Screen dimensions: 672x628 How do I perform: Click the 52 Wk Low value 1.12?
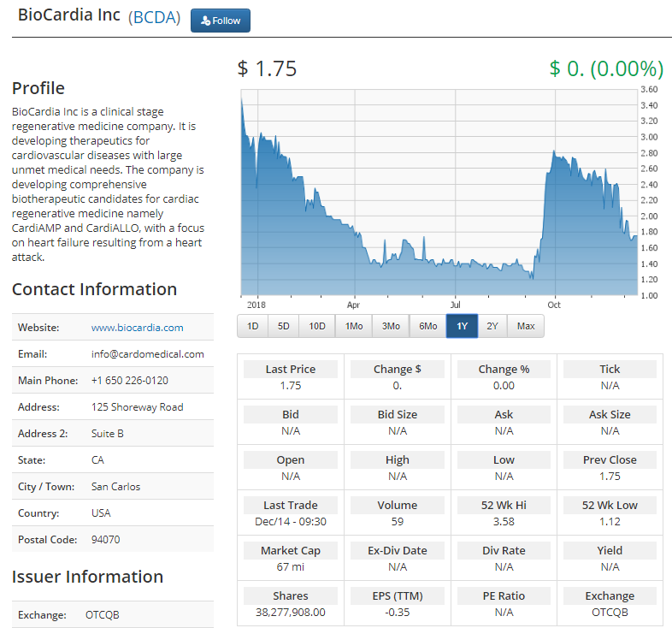coord(610,522)
